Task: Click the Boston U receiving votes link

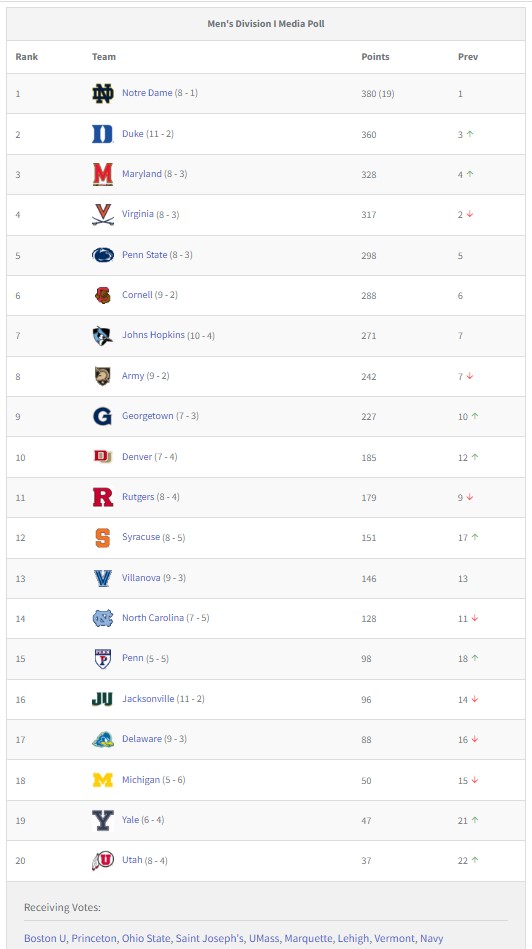Action: (x=45, y=939)
